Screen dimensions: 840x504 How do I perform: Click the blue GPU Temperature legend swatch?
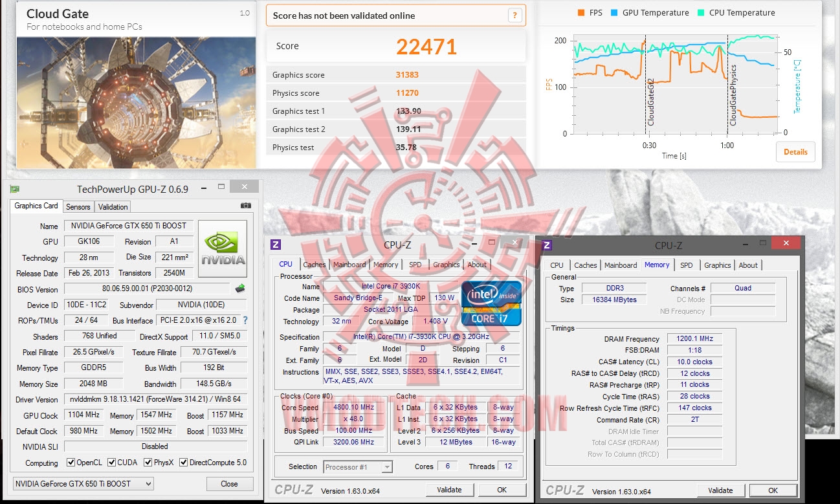pyautogui.click(x=615, y=12)
